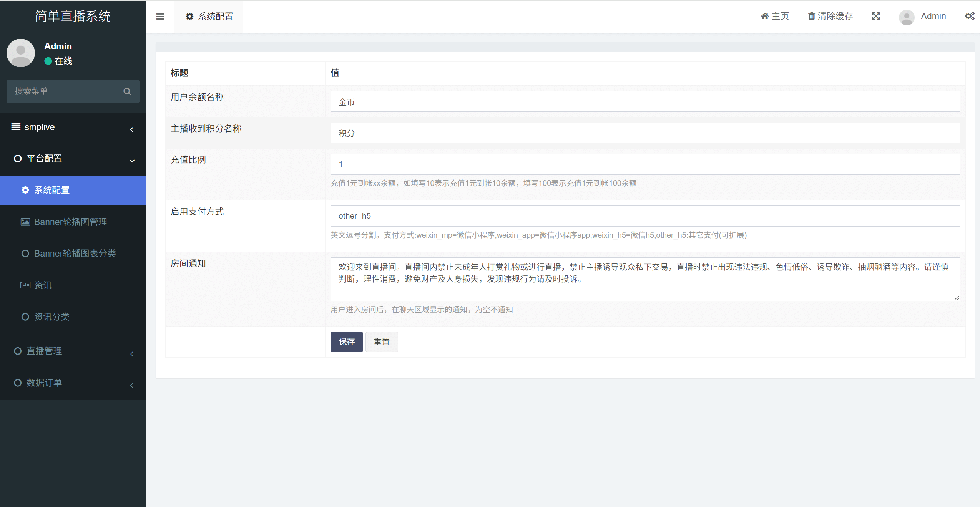Expand the 数据订单 menu section

tap(73, 383)
